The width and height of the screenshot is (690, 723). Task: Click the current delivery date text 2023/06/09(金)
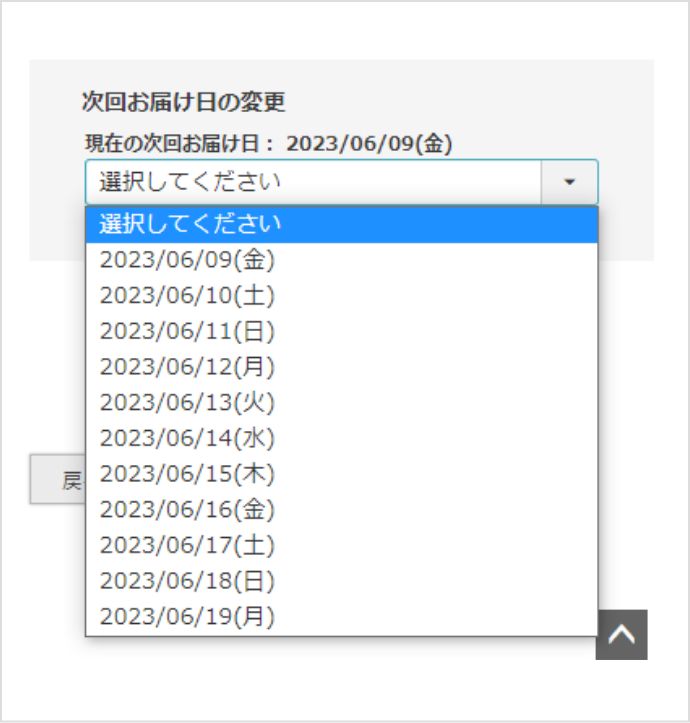pos(369,143)
